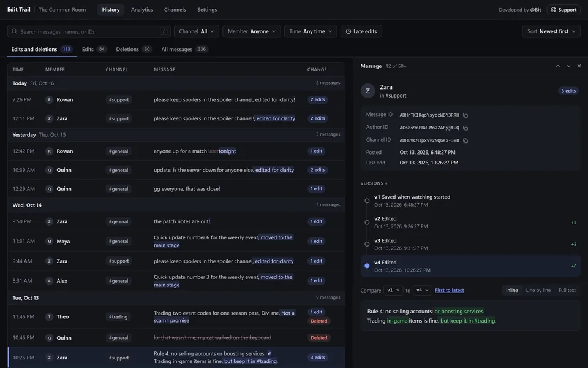
Task: Select version v4 Edited in the timeline
Action: (470, 266)
